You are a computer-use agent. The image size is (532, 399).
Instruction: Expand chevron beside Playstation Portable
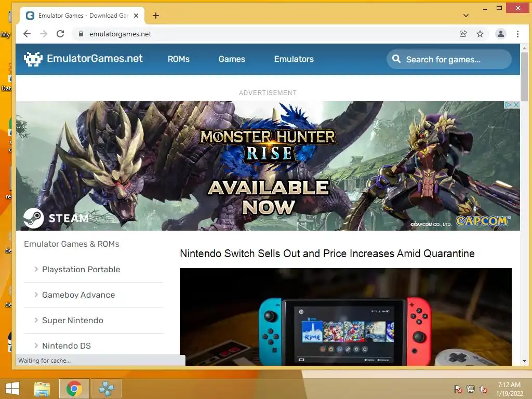[x=36, y=269]
